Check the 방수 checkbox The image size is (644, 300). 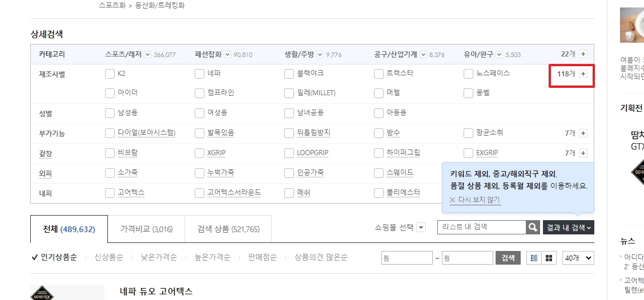[379, 133]
